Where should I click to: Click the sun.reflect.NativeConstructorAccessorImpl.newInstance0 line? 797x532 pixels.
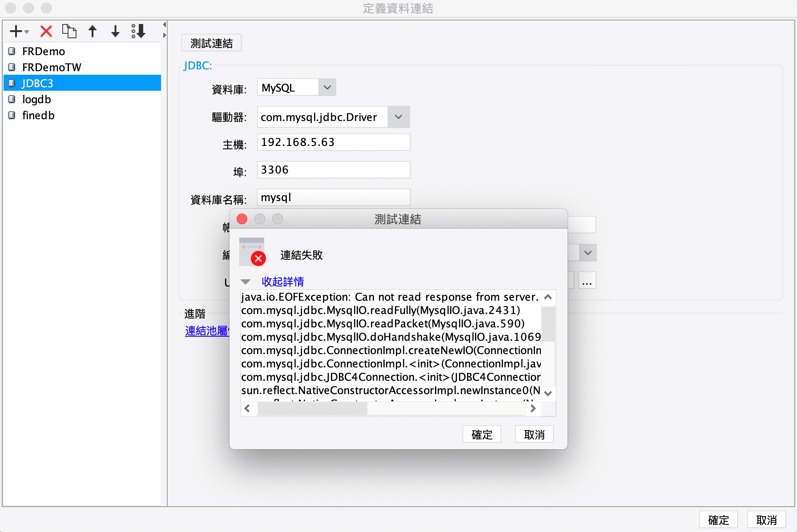coord(391,390)
